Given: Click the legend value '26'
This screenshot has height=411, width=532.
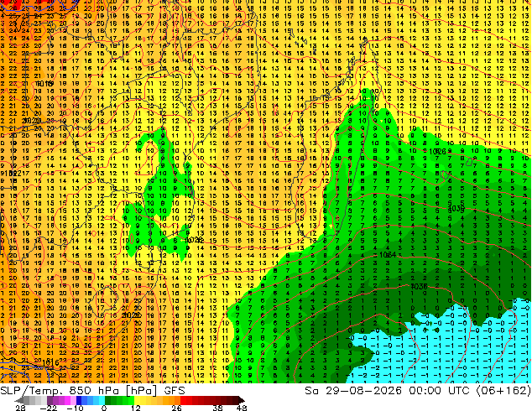Looking at the screenshot, I should pyautogui.click(x=176, y=408).
